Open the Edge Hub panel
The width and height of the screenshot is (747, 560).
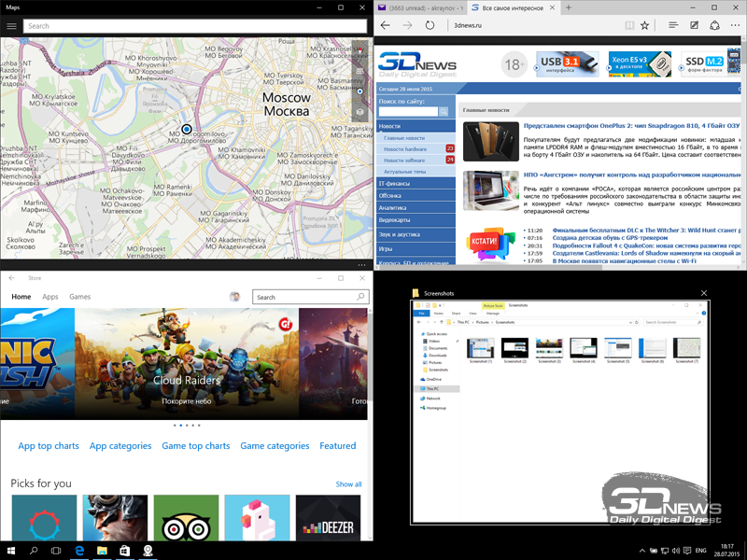672,25
